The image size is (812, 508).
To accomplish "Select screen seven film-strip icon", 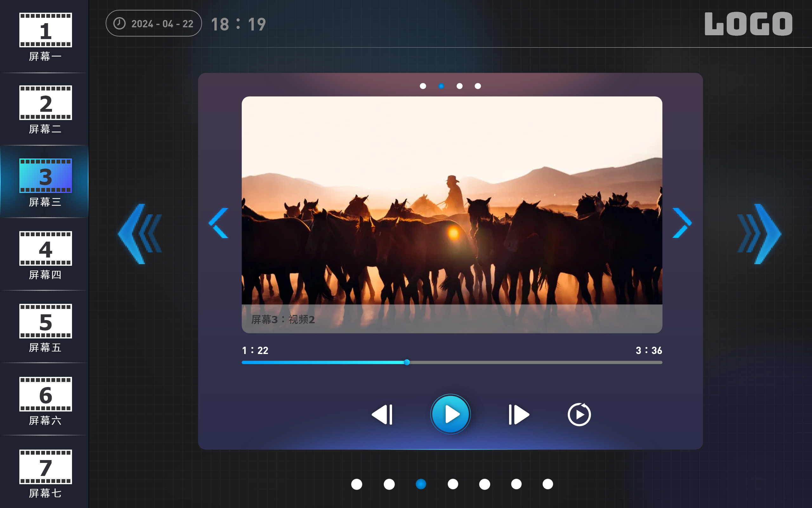I will coord(46,467).
